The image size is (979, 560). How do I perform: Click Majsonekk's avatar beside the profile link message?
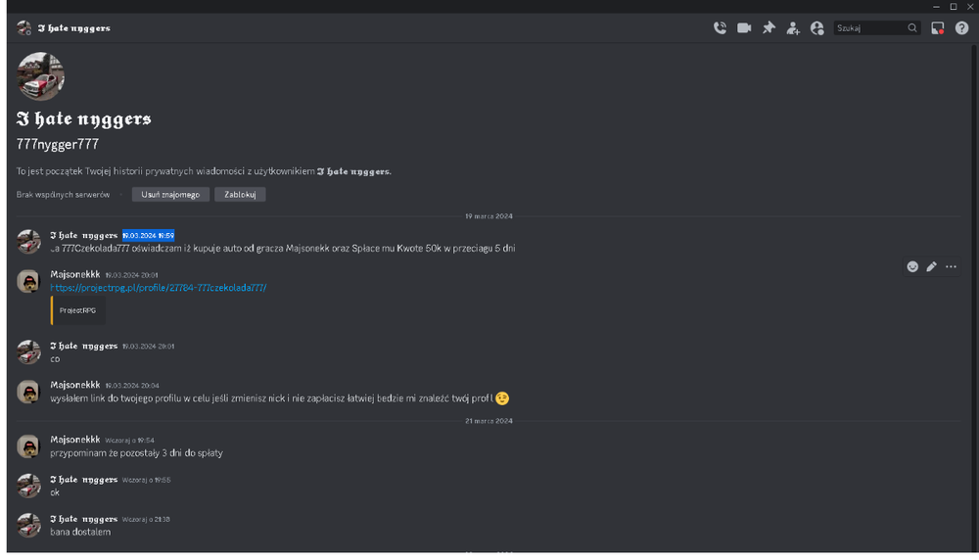coord(28,282)
